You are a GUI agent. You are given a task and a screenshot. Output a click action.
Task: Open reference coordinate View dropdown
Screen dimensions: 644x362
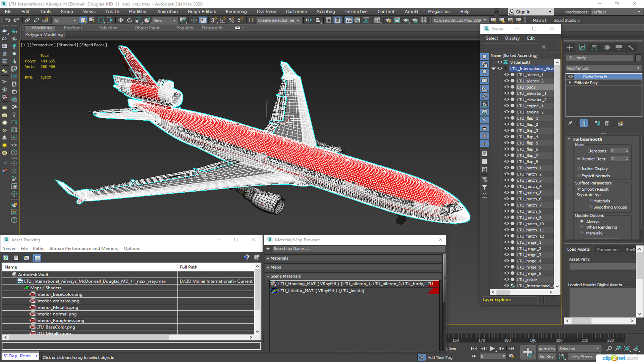click(x=165, y=20)
